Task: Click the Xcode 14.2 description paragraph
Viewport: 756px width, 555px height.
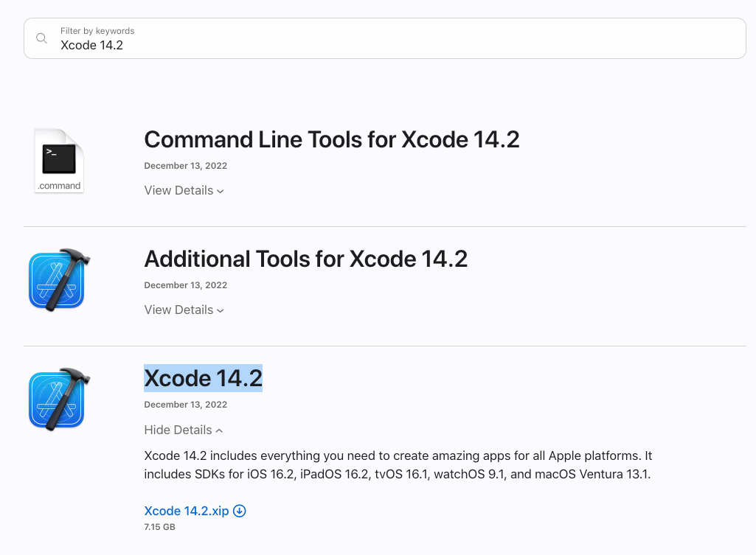Action: [x=398, y=465]
